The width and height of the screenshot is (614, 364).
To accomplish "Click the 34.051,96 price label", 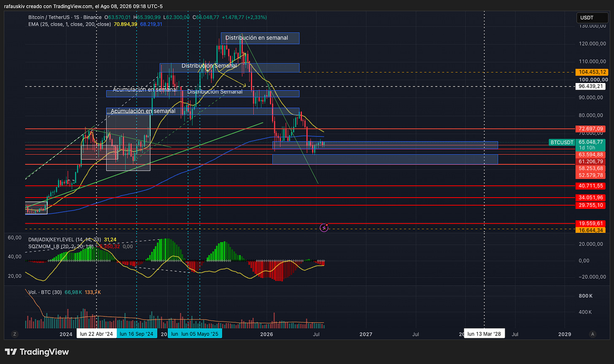I will [x=591, y=198].
